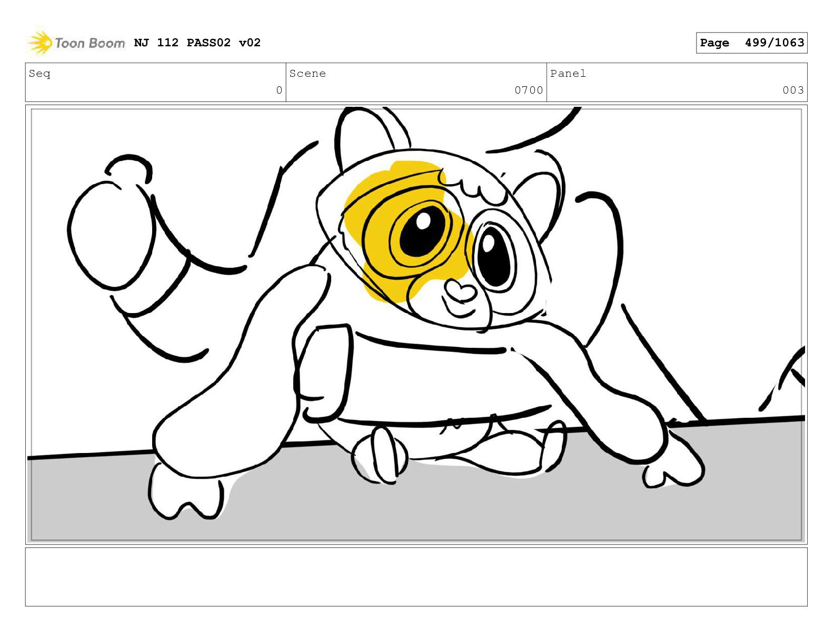Select the title text "NJ 112 PASS02 v02"
This screenshot has height=644, width=834.
click(197, 43)
